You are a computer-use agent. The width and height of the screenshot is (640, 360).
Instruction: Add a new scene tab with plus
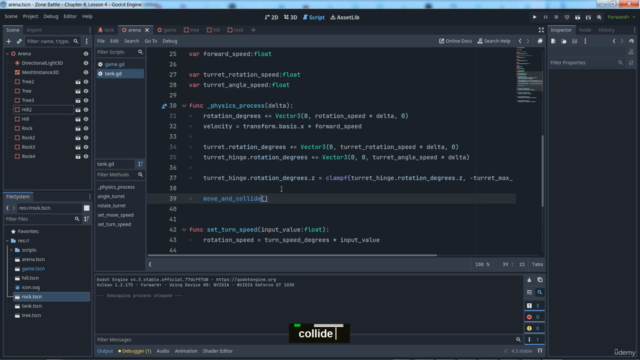pos(253,30)
